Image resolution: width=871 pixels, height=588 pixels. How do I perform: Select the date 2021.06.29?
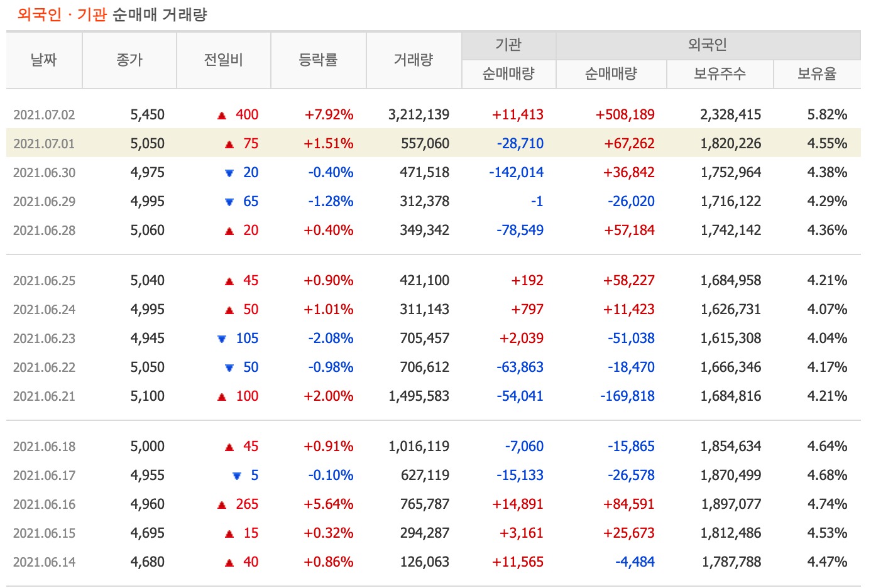pyautogui.click(x=44, y=202)
